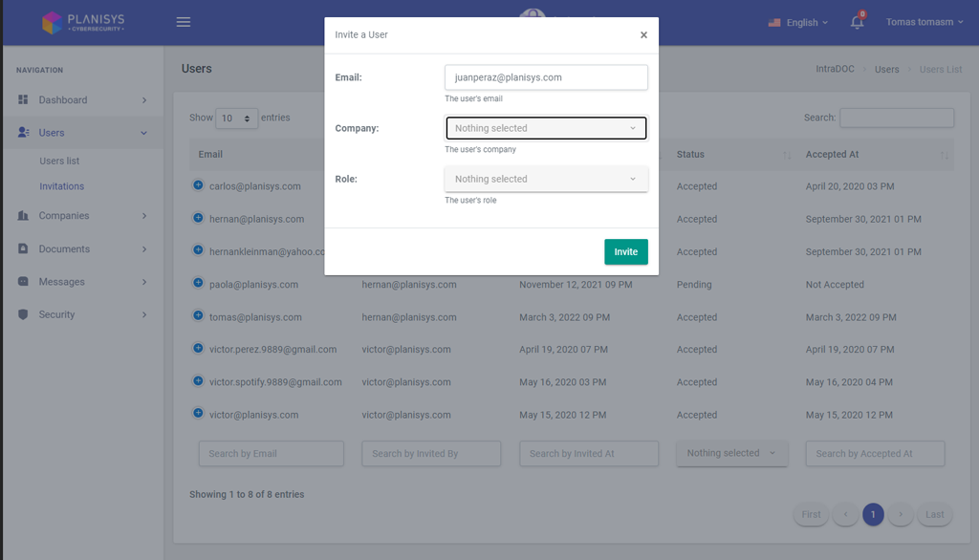
Task: Open the notifications bell icon
Action: click(x=857, y=22)
